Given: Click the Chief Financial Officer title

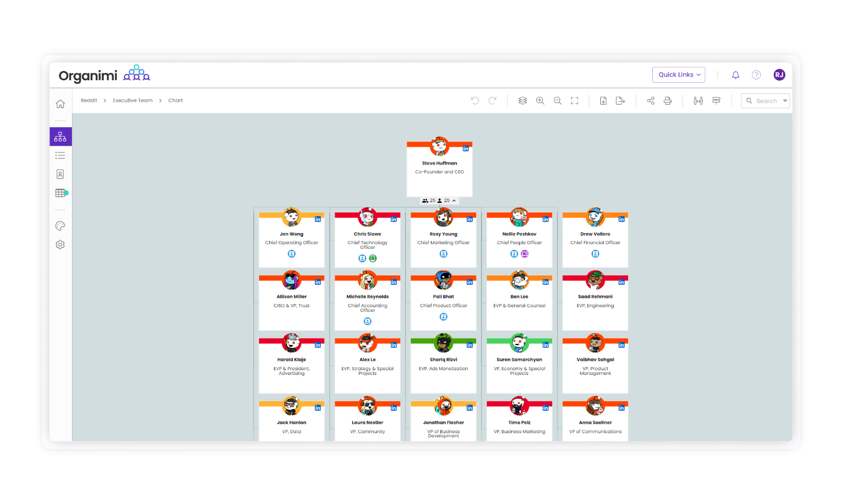Looking at the screenshot, I should pyautogui.click(x=596, y=243).
